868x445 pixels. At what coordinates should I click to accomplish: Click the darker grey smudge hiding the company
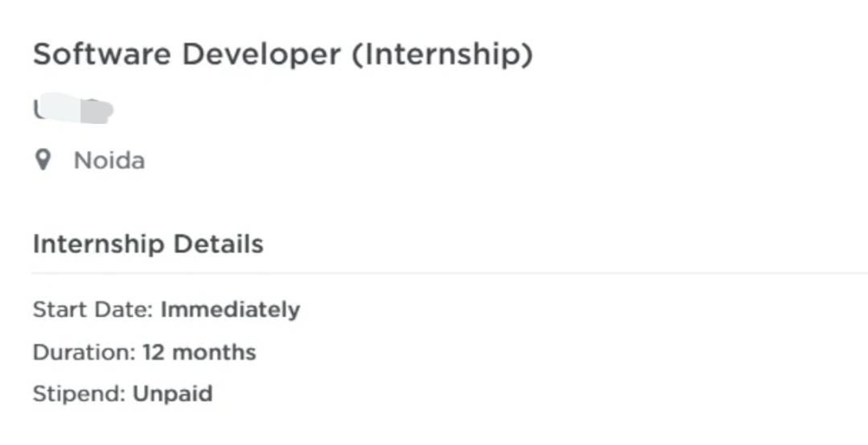coord(96,111)
